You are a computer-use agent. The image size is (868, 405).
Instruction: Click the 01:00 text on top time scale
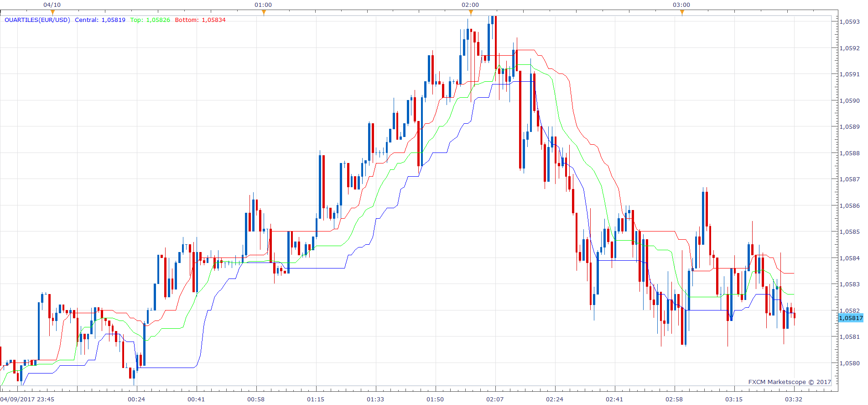pyautogui.click(x=263, y=5)
